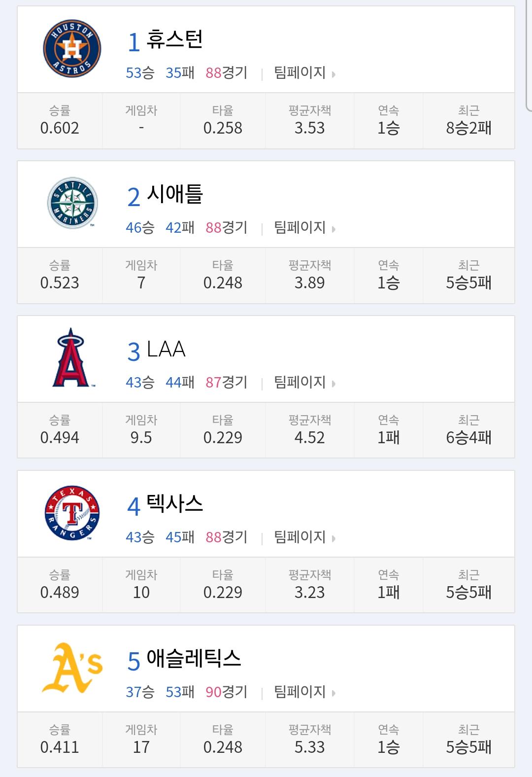
Task: Click the Seattle Mariners team logo
Action: click(72, 203)
